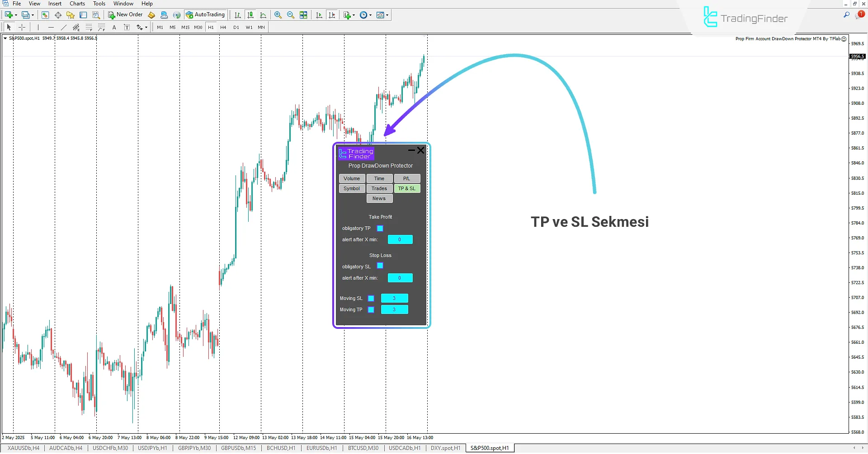Toggle AutoTrading on
The image size is (868, 454).
click(206, 14)
